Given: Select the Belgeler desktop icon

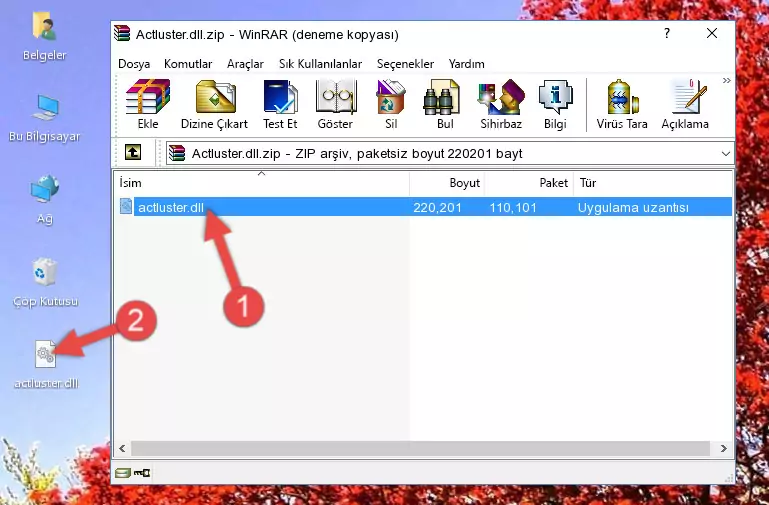Looking at the screenshot, I should (x=45, y=36).
